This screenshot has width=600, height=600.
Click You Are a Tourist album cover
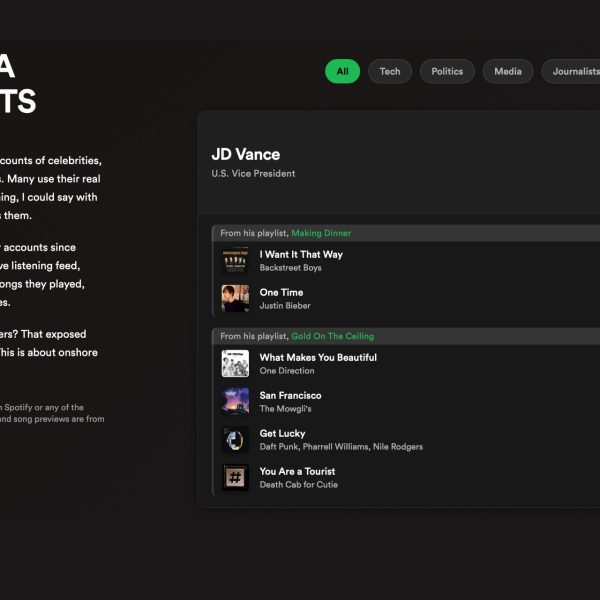point(235,477)
